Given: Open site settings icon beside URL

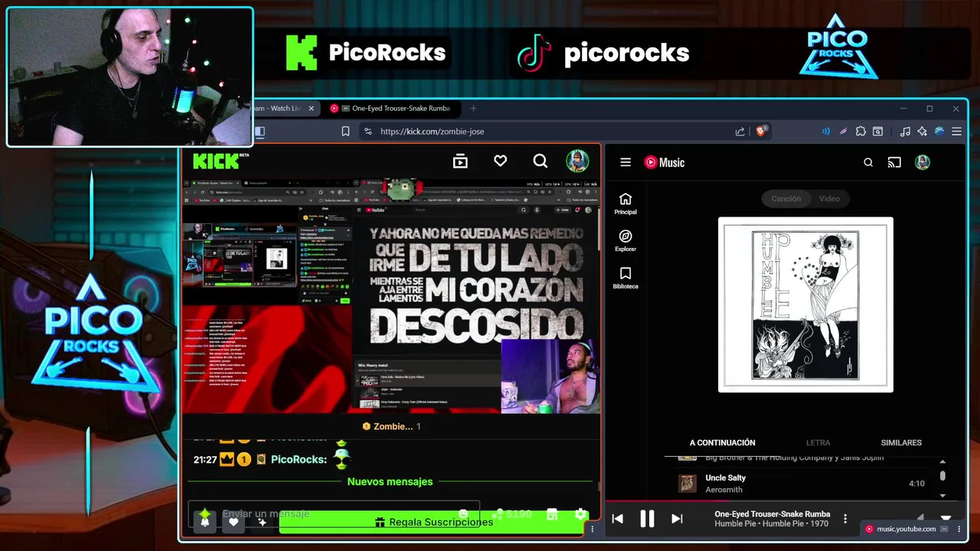Looking at the screenshot, I should (x=367, y=132).
